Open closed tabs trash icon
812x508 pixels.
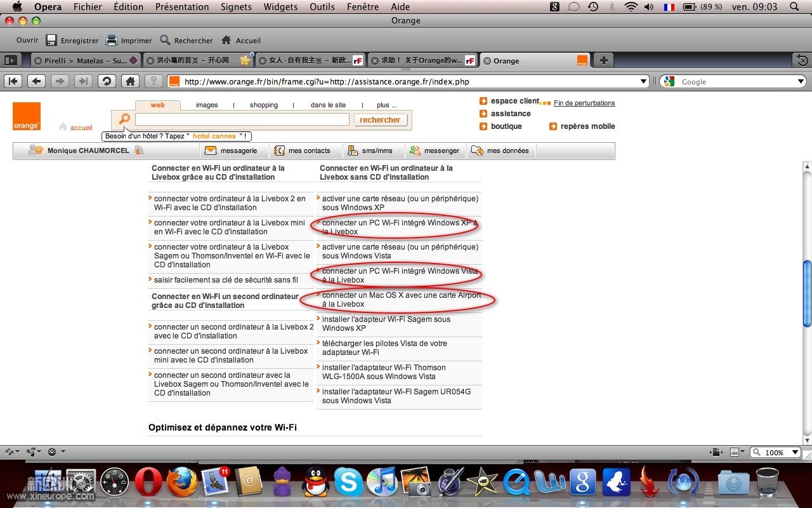pyautogui.click(x=802, y=60)
